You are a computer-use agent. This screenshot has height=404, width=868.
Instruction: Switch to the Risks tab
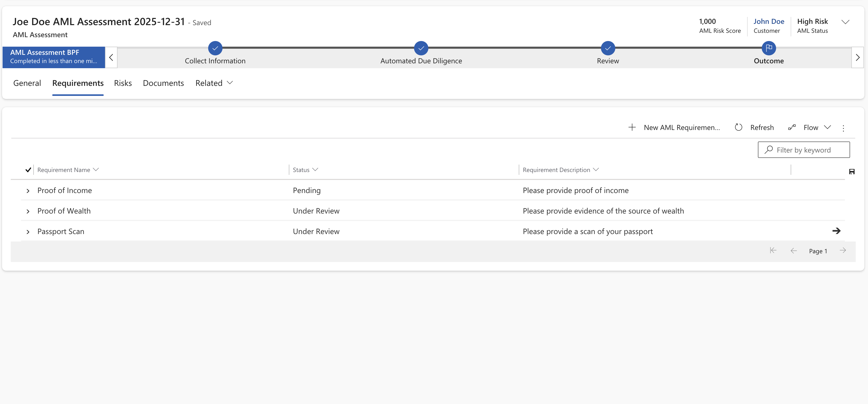coord(123,83)
